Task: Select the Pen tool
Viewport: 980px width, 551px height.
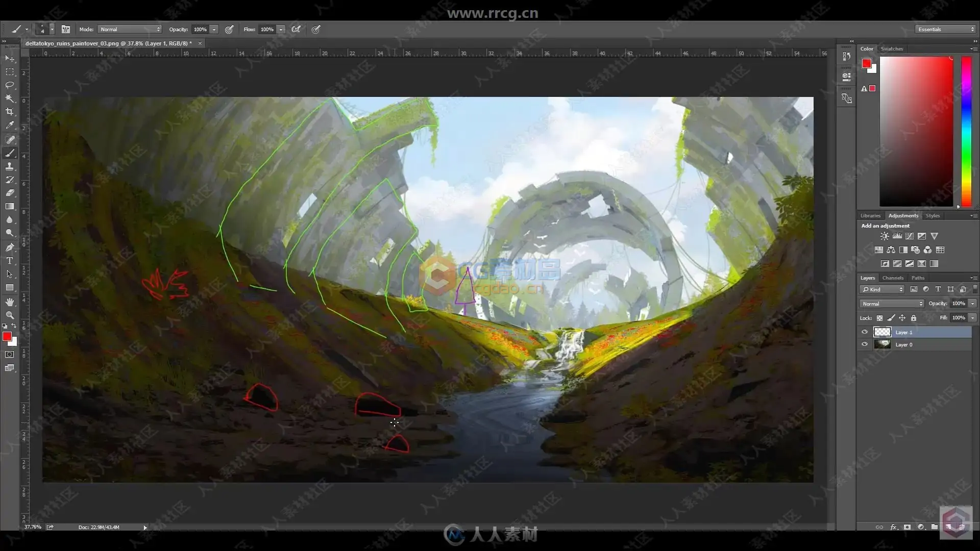Action: 10,247
